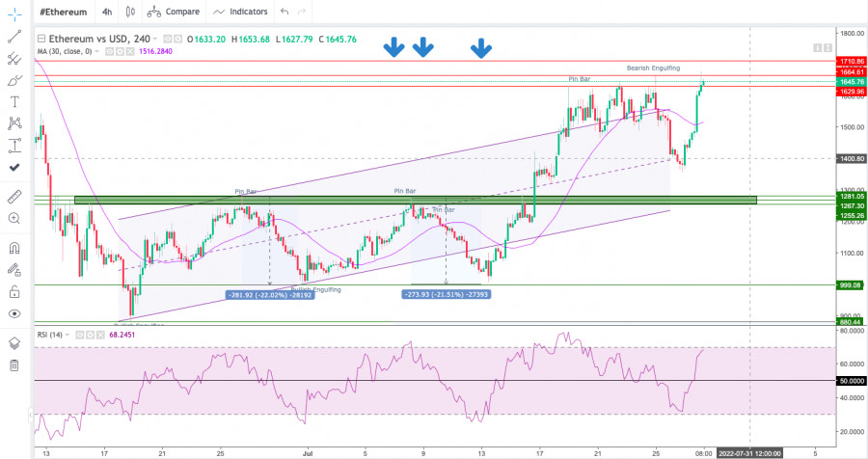Viewport: 868px width, 459px height.
Task: Collapse the chart legend box
Action: click(41, 40)
